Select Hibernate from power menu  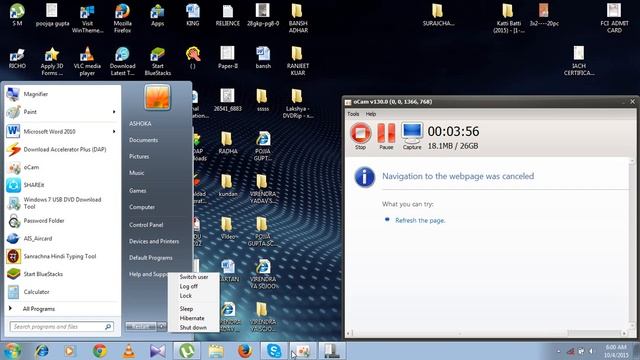pyautogui.click(x=192, y=318)
